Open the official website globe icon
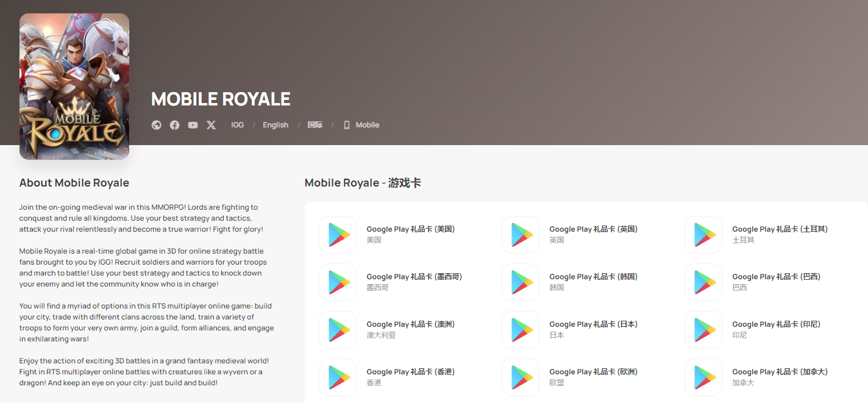Image resolution: width=868 pixels, height=403 pixels. 157,125
